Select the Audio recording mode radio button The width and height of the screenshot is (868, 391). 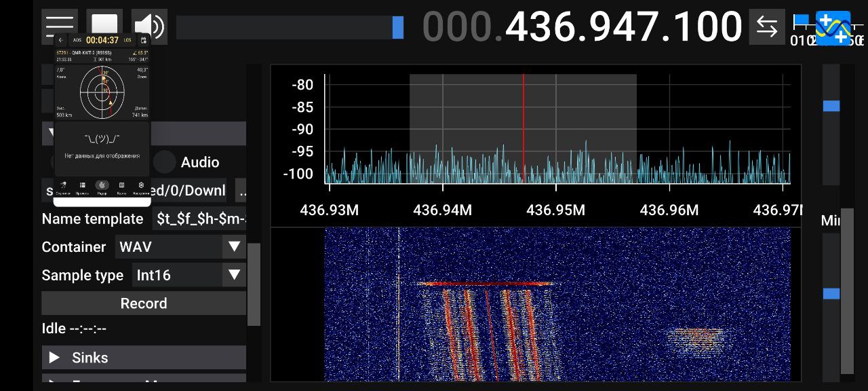tap(164, 162)
